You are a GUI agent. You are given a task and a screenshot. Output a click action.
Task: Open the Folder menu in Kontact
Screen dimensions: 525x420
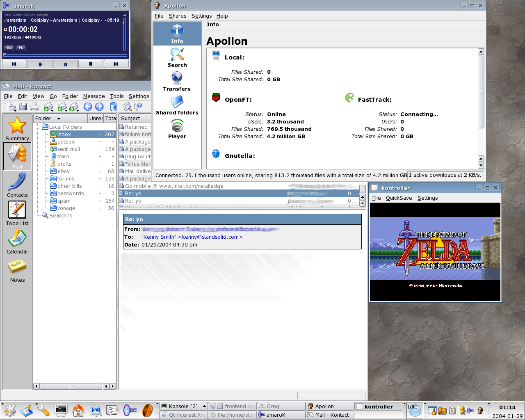[x=70, y=96]
